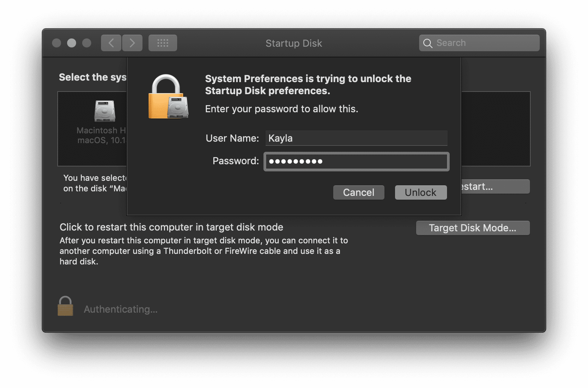
Task: Select the Startup Disk title bar
Action: [x=294, y=43]
